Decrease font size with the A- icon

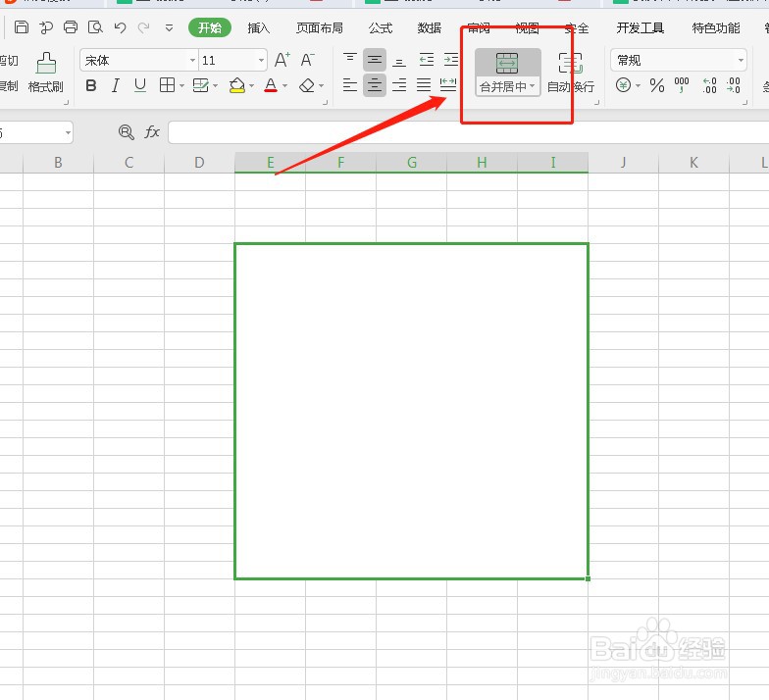[x=308, y=60]
